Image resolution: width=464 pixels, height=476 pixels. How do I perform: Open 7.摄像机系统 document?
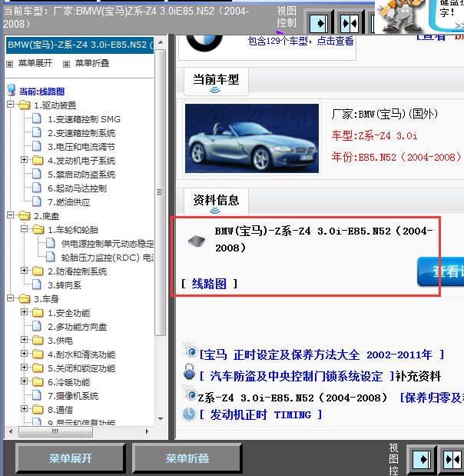point(73,396)
